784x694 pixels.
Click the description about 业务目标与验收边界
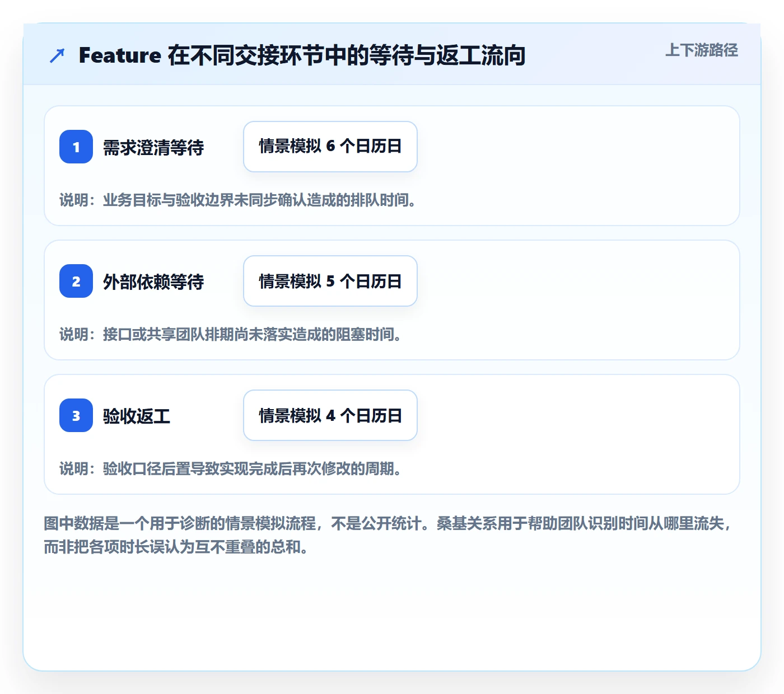(x=238, y=200)
